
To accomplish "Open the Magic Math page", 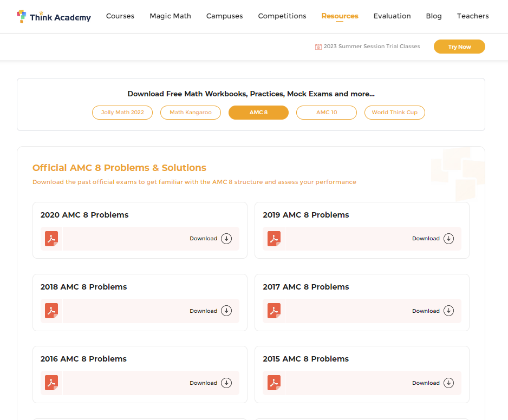I will (x=171, y=16).
